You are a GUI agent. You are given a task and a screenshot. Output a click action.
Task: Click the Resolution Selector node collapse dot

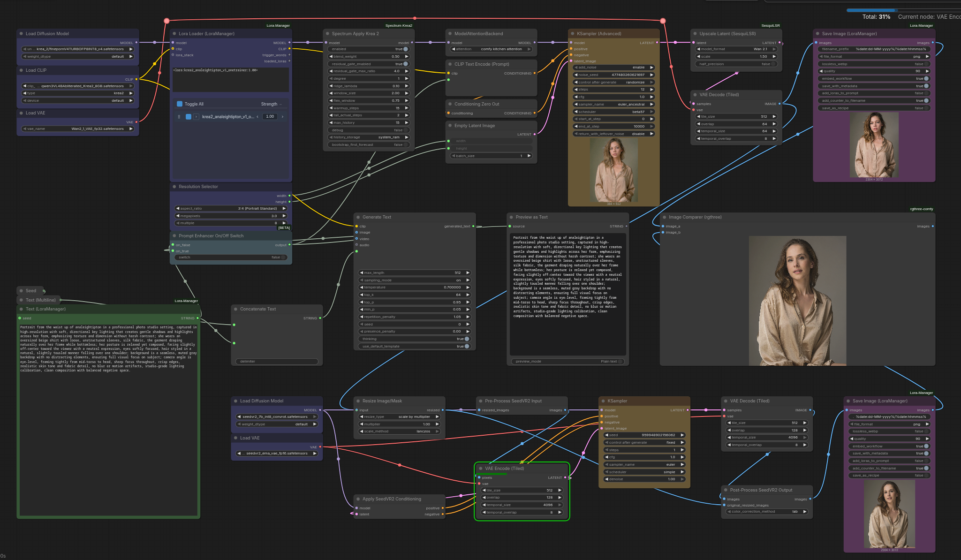click(174, 187)
